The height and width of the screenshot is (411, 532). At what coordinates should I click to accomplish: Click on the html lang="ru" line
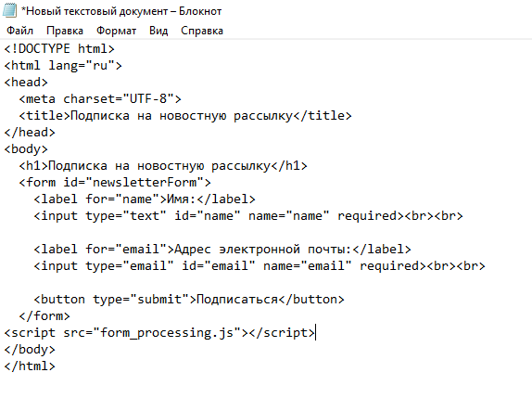(x=63, y=65)
